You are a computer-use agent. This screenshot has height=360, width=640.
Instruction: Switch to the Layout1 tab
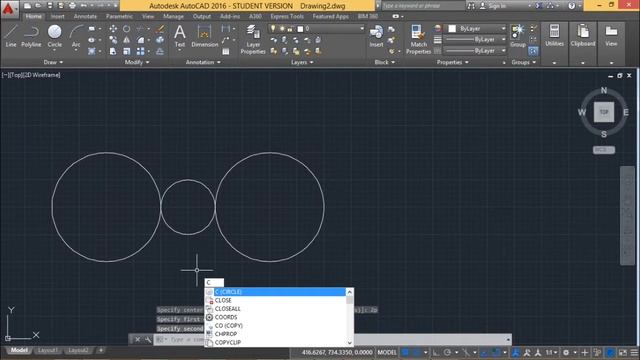(47, 351)
